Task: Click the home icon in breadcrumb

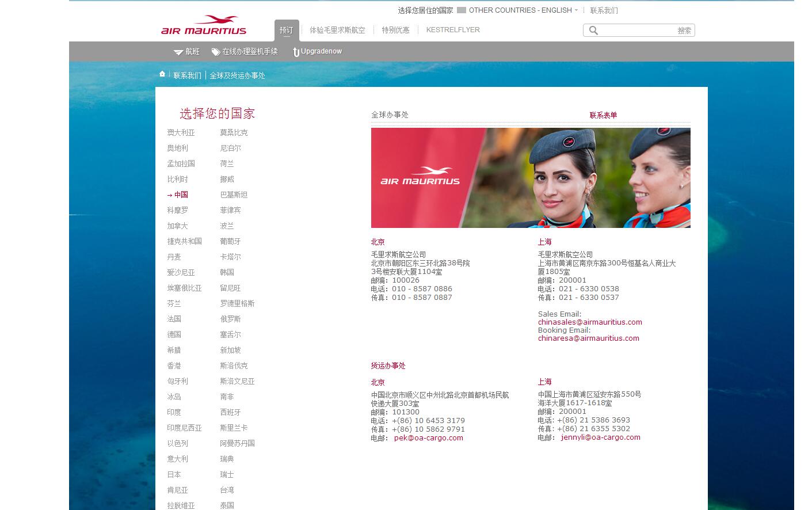Action: (x=162, y=74)
